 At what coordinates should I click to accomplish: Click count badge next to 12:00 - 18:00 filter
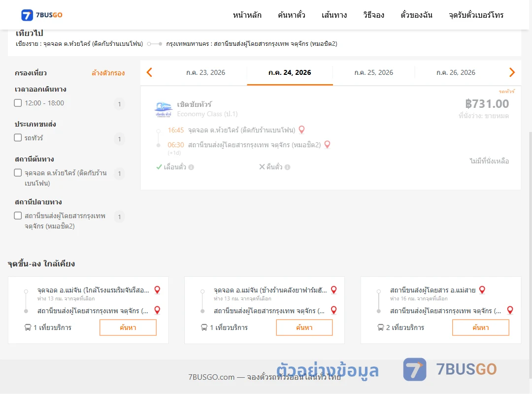(119, 104)
